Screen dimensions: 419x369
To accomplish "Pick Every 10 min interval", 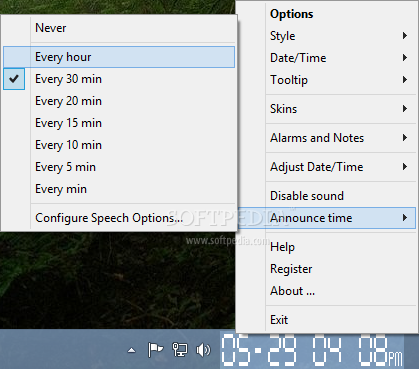I will click(x=119, y=145).
